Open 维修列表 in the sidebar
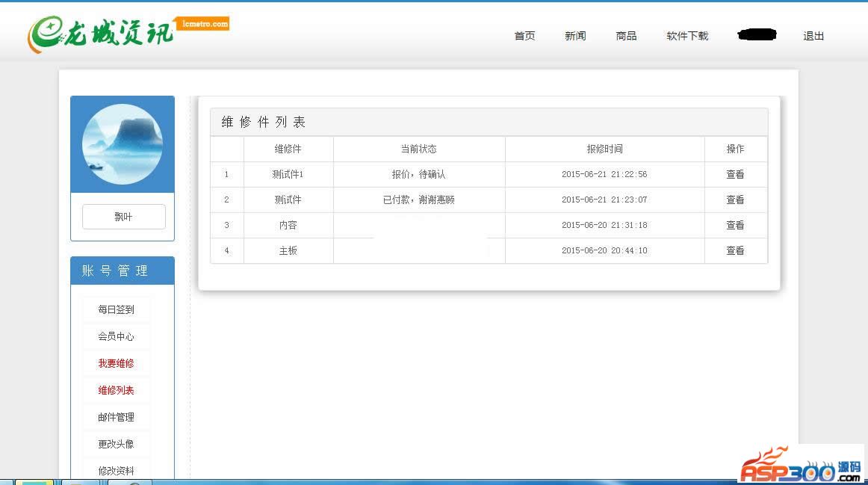 coord(116,390)
